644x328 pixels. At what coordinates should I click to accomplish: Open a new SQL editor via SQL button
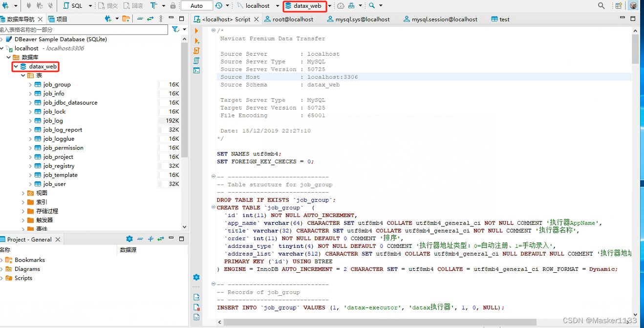coord(73,5)
